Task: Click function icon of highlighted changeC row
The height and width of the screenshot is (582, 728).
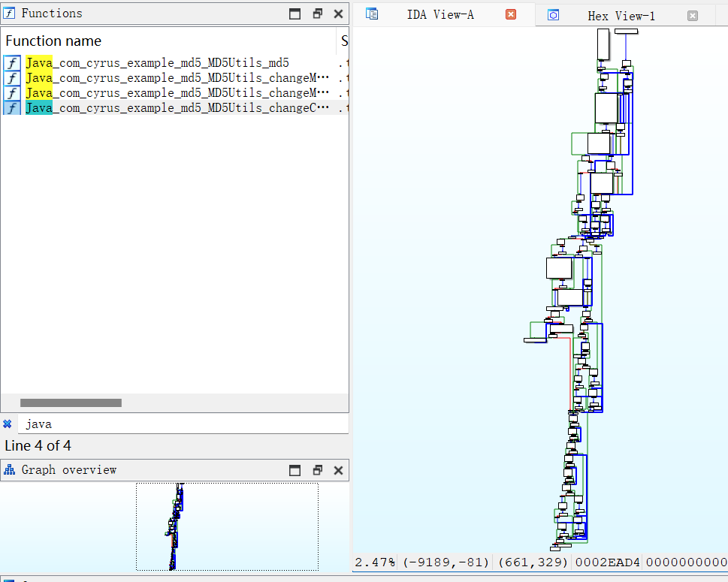Action: (x=12, y=108)
